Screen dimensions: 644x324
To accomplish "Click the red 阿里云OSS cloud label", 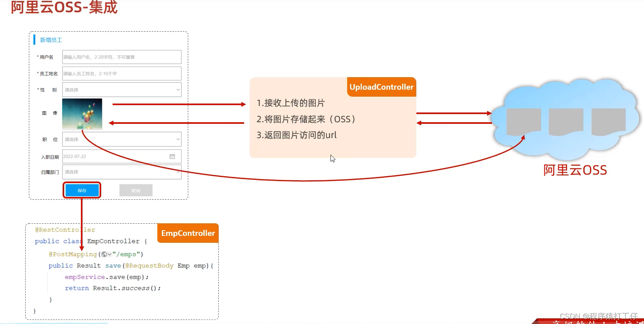I will 575,170.
